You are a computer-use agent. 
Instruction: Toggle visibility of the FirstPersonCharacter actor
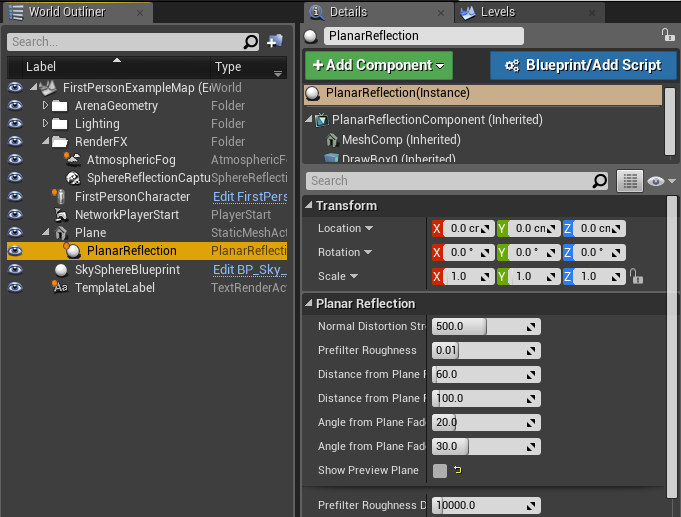(15, 197)
